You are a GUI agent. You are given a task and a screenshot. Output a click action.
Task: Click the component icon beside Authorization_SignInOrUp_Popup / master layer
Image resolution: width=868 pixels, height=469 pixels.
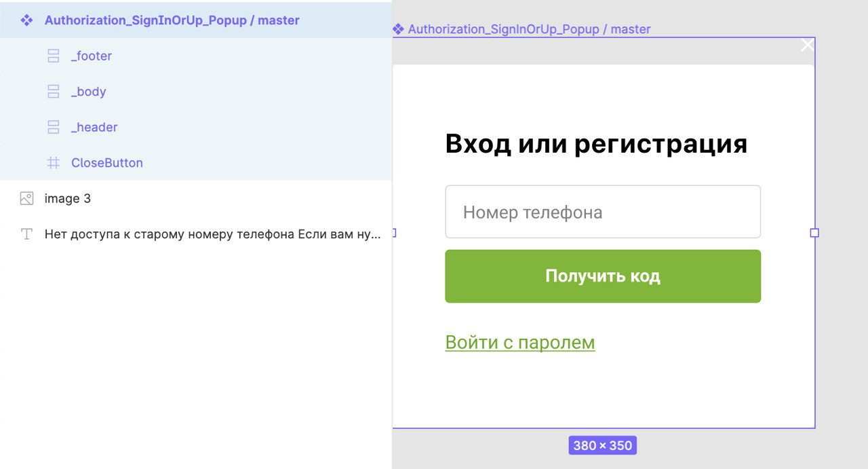(x=26, y=20)
